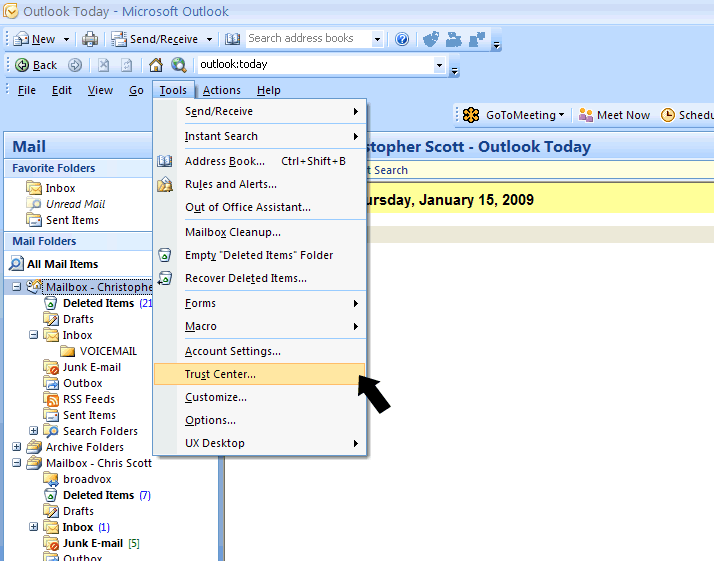Viewport: 714px width, 561px height.
Task: Click in the Search address books field
Action: click(309, 39)
